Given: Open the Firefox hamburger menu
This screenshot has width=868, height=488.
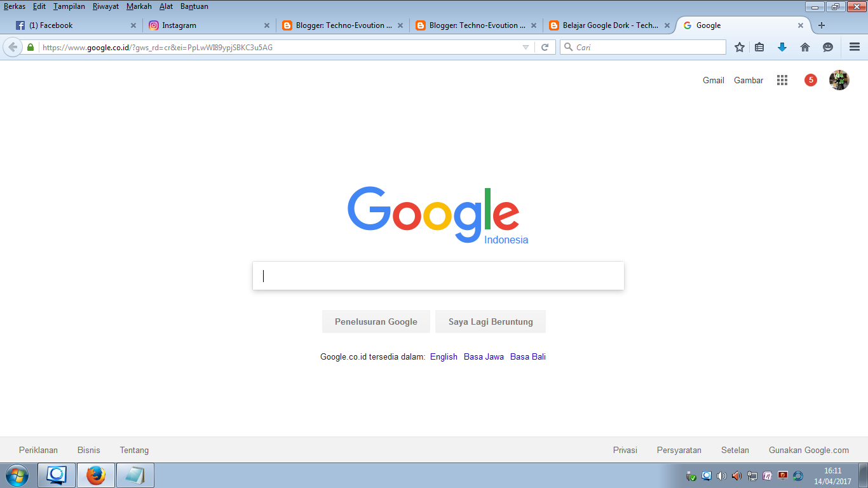Looking at the screenshot, I should pos(855,46).
